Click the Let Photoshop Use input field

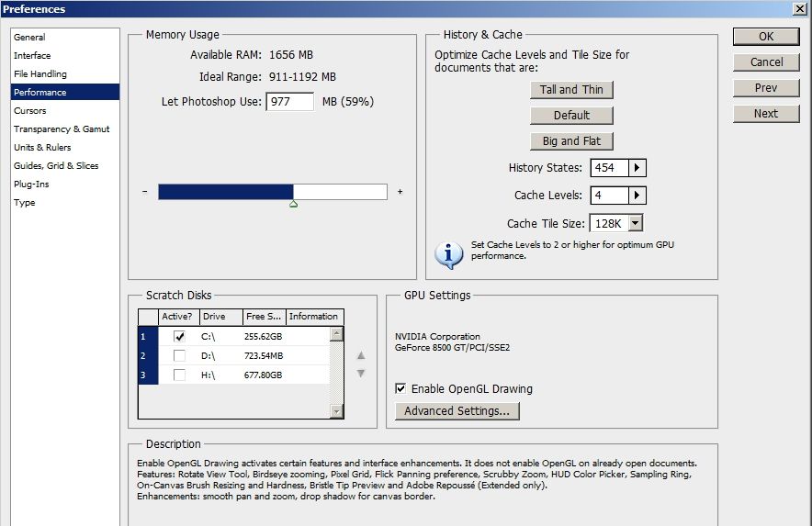pos(290,102)
